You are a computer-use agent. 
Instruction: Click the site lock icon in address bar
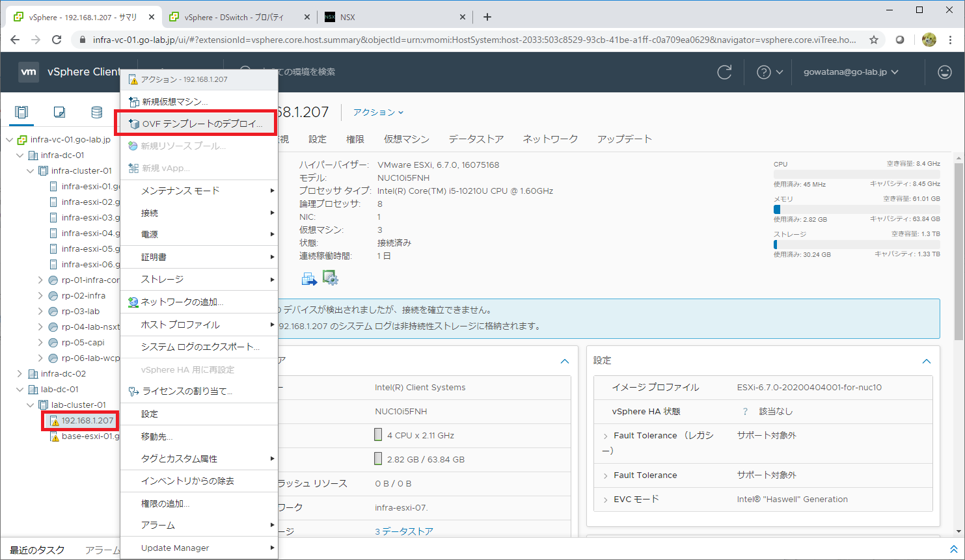[x=82, y=40]
